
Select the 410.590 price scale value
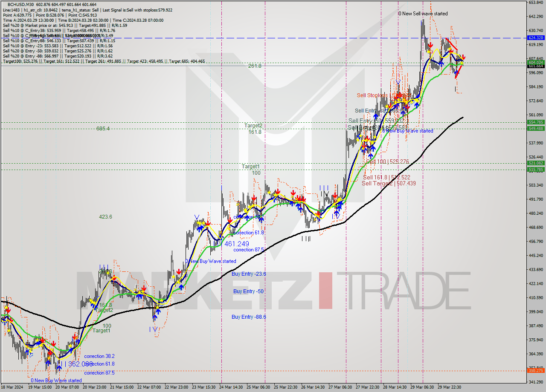536,298
